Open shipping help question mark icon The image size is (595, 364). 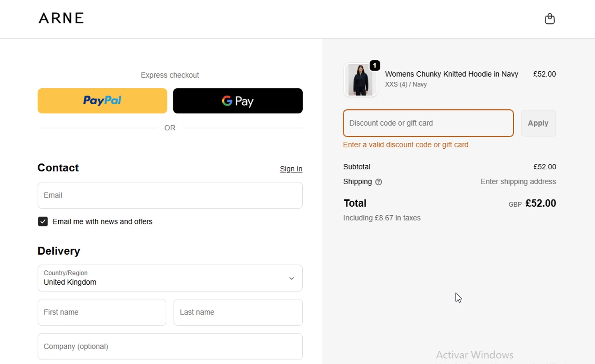[378, 182]
